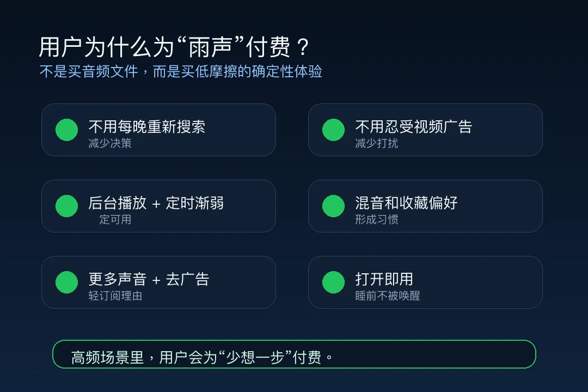Click the blue subtitle 不是买音频文件
Image resolution: width=588 pixels, height=392 pixels.
[89, 71]
